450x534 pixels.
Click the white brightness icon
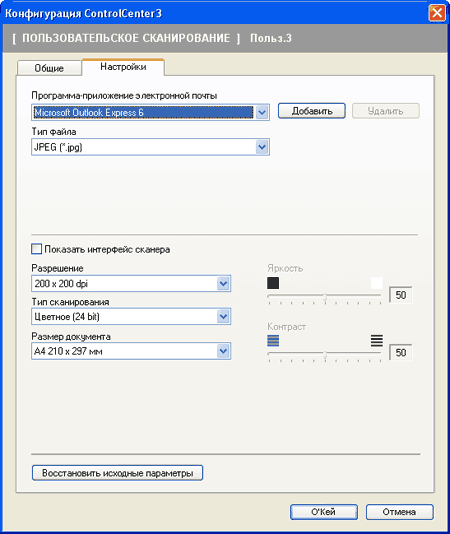click(376, 283)
